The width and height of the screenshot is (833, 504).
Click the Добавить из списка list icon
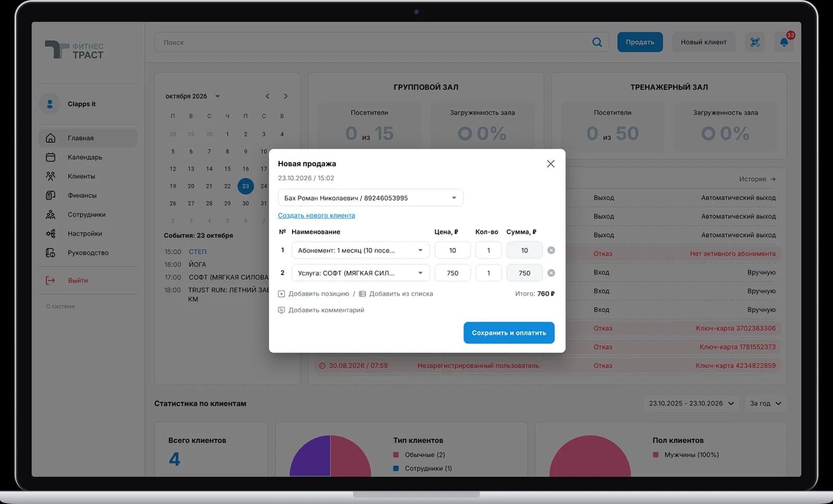(x=362, y=294)
